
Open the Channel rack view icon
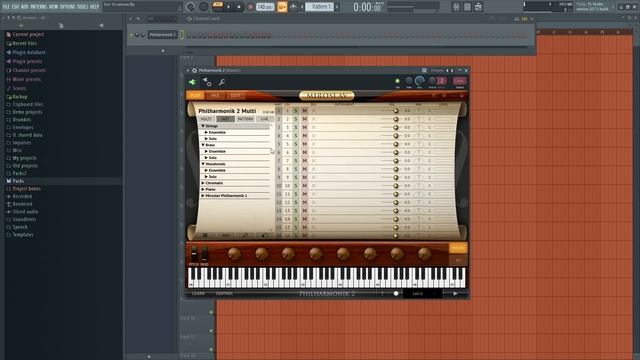pos(478,7)
